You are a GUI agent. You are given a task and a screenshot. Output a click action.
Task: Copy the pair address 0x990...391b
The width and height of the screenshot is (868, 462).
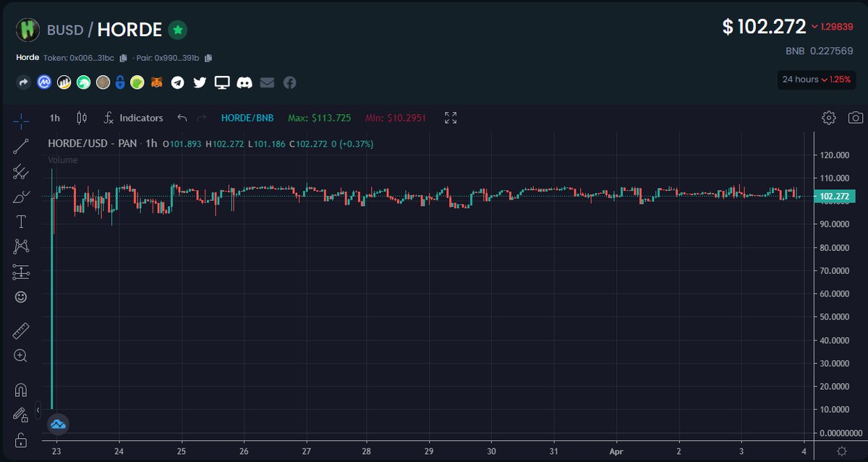coord(208,58)
